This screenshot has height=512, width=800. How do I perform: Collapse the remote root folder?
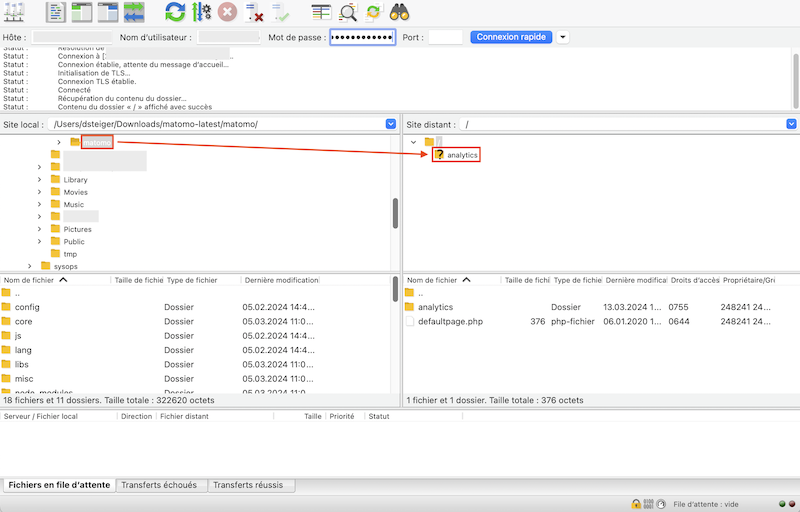click(x=413, y=142)
